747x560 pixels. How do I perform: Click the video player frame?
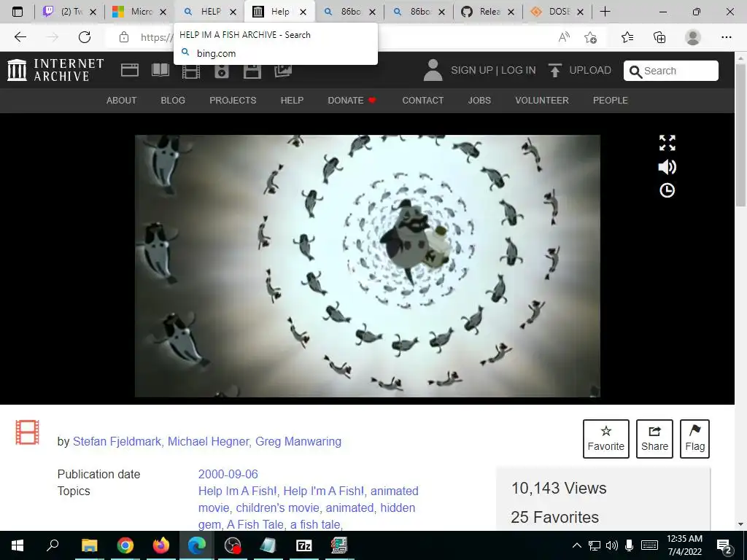(x=368, y=265)
